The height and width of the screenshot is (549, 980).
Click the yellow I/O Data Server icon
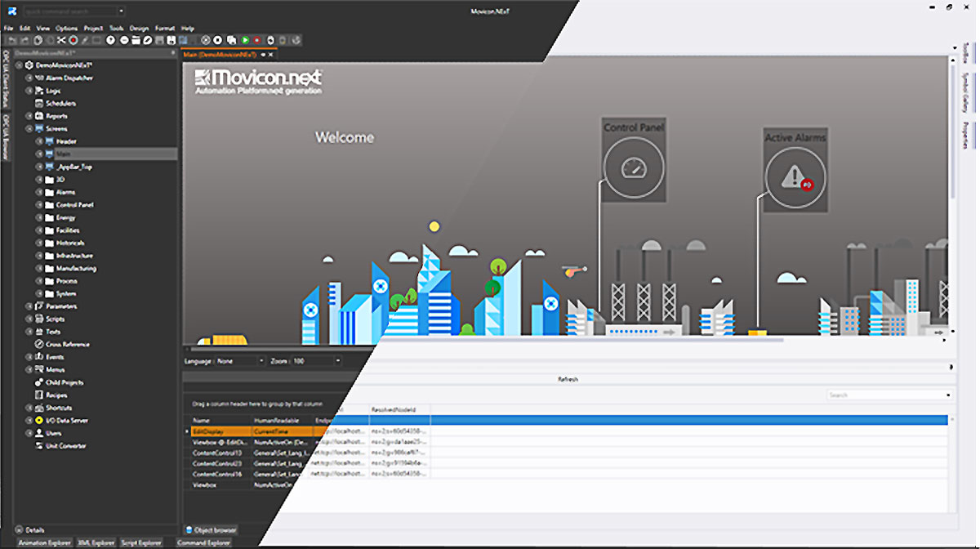pos(39,420)
